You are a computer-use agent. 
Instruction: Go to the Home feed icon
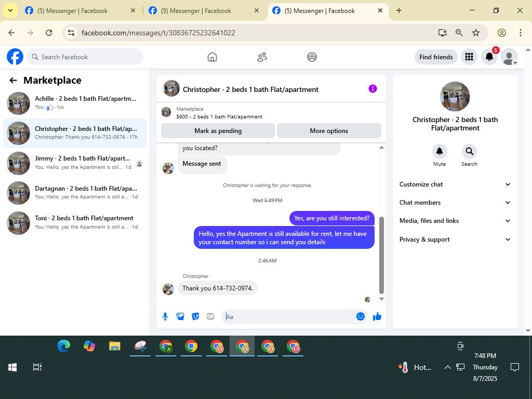click(x=212, y=57)
